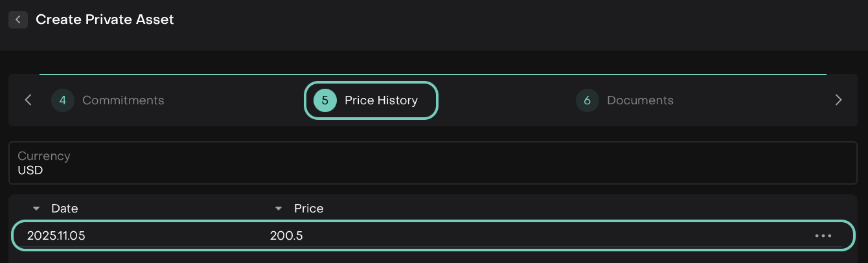Click the Currency field label
Viewport: 868px width, 263px height.
point(44,156)
